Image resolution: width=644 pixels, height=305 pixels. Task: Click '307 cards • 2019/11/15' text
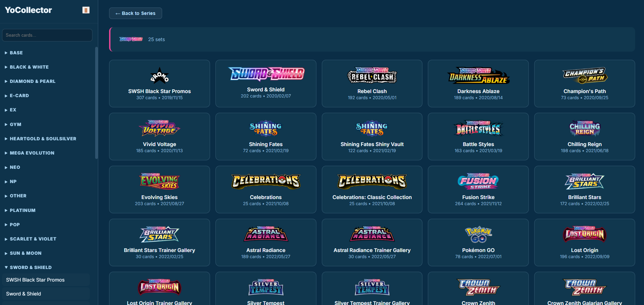159,98
